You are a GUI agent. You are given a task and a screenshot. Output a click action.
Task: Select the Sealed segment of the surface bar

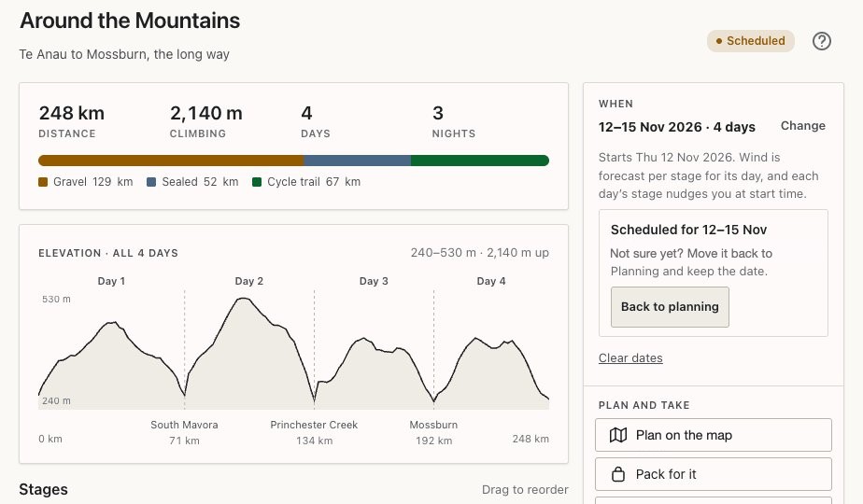pyautogui.click(x=357, y=161)
